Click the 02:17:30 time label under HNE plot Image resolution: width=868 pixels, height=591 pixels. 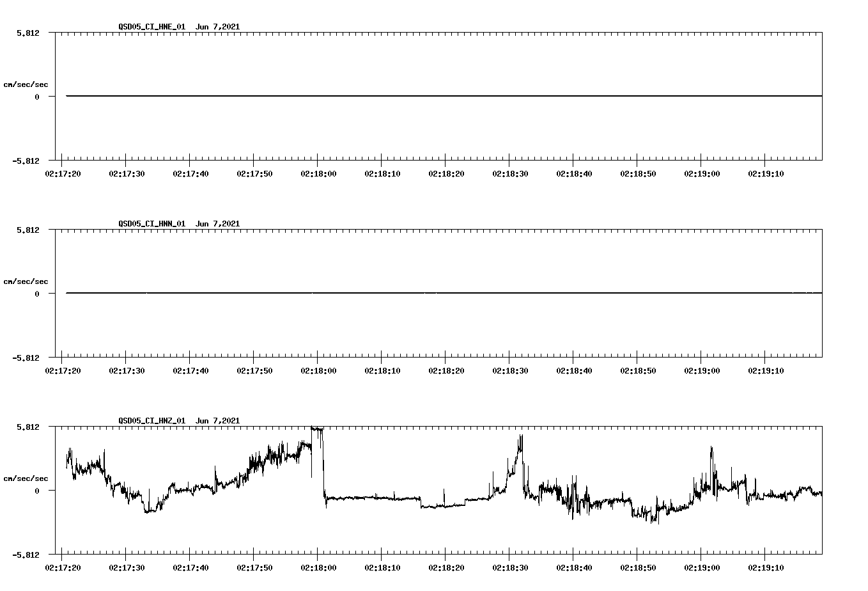click(x=127, y=174)
